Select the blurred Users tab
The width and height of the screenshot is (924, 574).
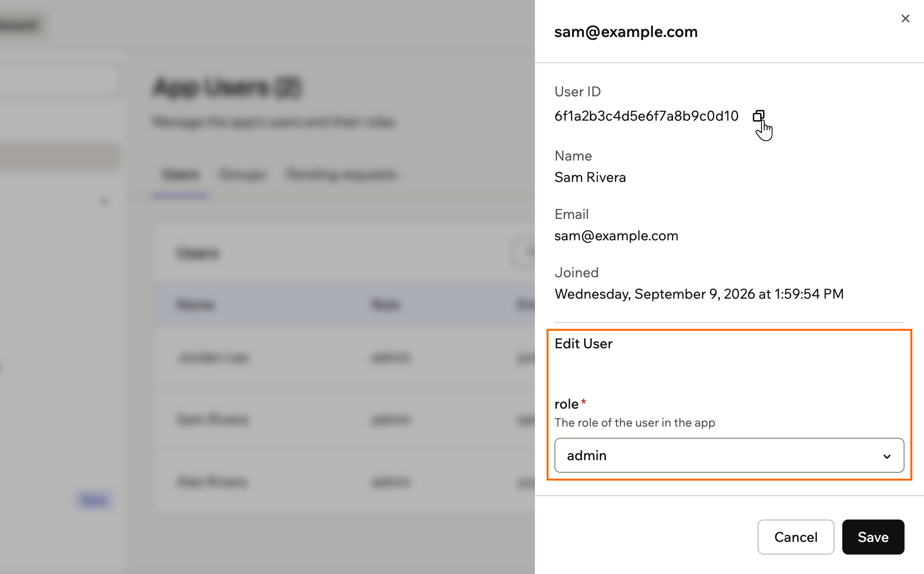180,175
